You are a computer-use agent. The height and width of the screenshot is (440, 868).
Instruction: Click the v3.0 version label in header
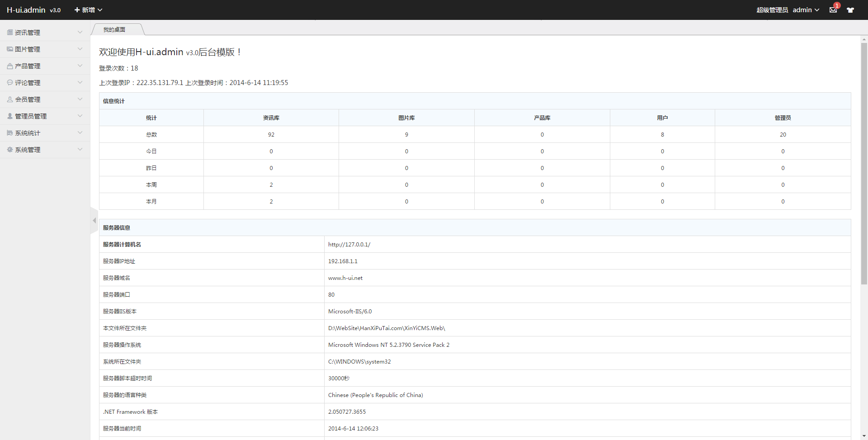pyautogui.click(x=55, y=10)
